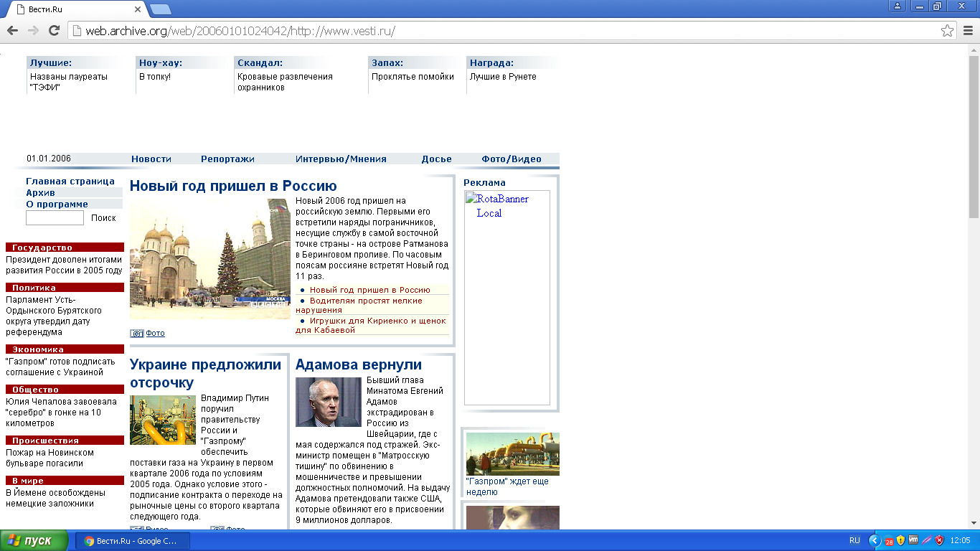Click the Поиск search button
The image size is (980, 551).
tap(103, 218)
